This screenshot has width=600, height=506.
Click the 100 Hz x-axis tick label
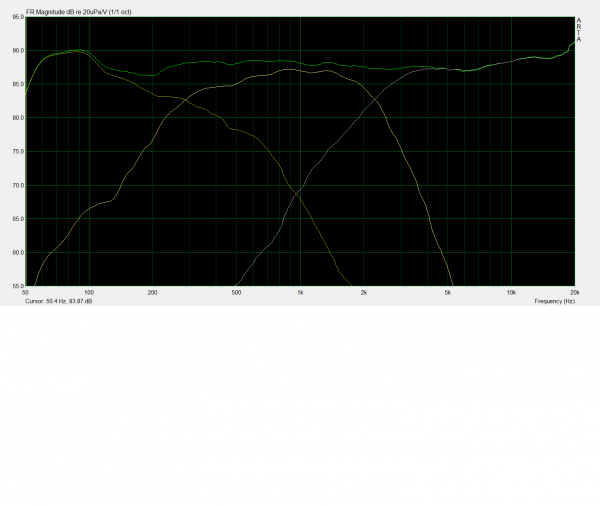coord(89,293)
